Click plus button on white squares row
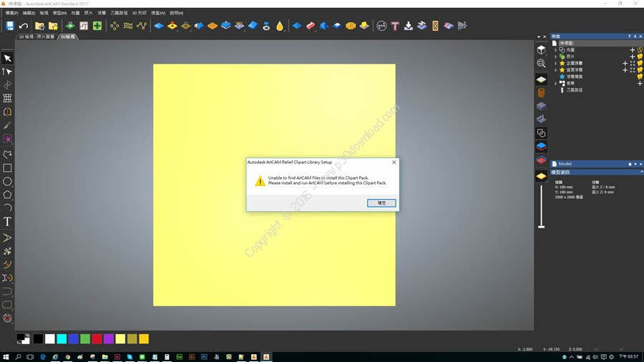This screenshot has height=362, width=644. coord(640,83)
